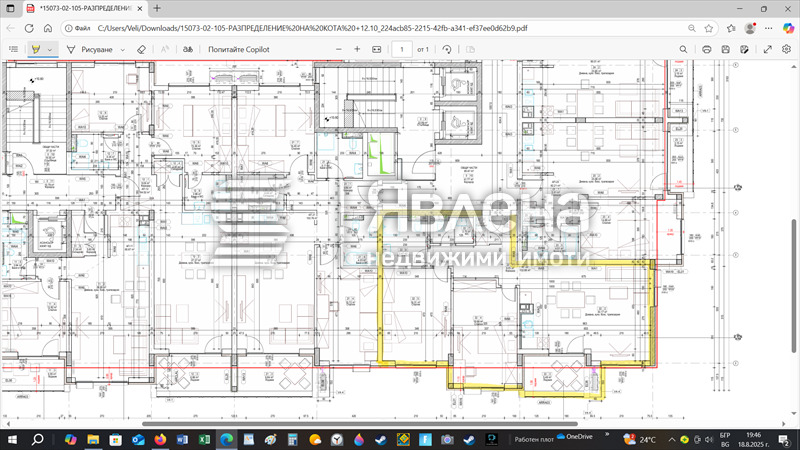The image size is (800, 450).
Task: Click the page number field
Action: click(x=402, y=49)
